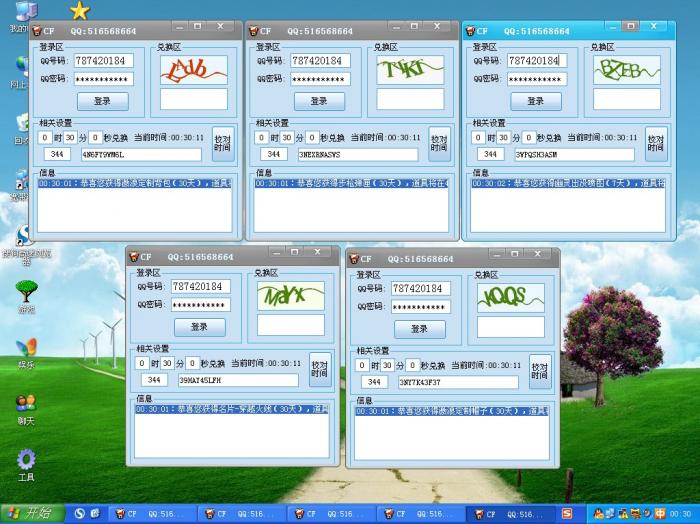
Task: Select 00:30:02 info row in 3VPQSH3ASM window
Action: pos(568,183)
